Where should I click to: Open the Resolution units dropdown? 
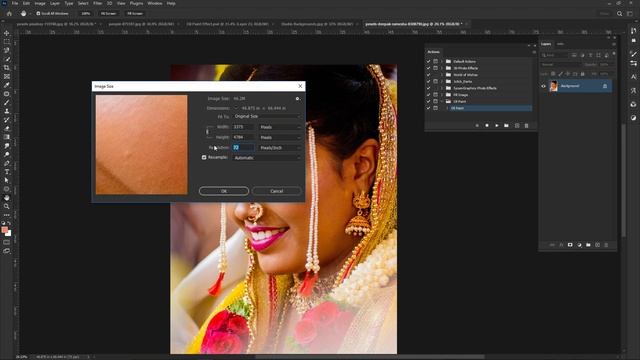280,147
